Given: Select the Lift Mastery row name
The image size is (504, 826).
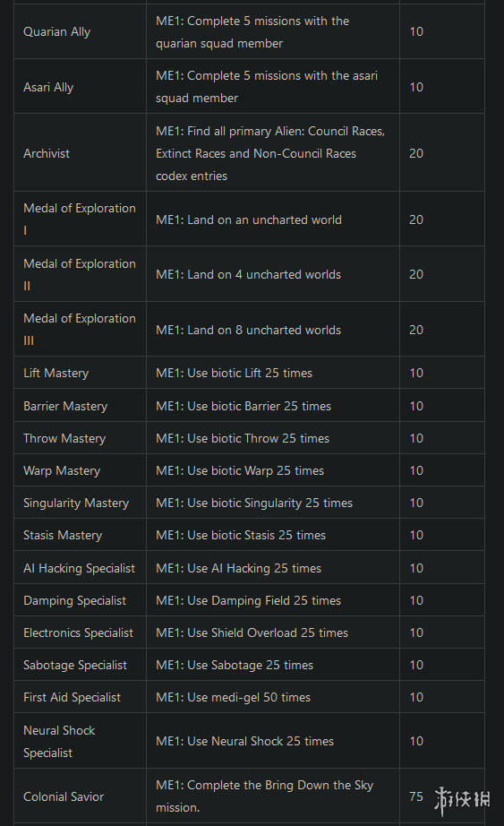Looking at the screenshot, I should (x=56, y=373).
